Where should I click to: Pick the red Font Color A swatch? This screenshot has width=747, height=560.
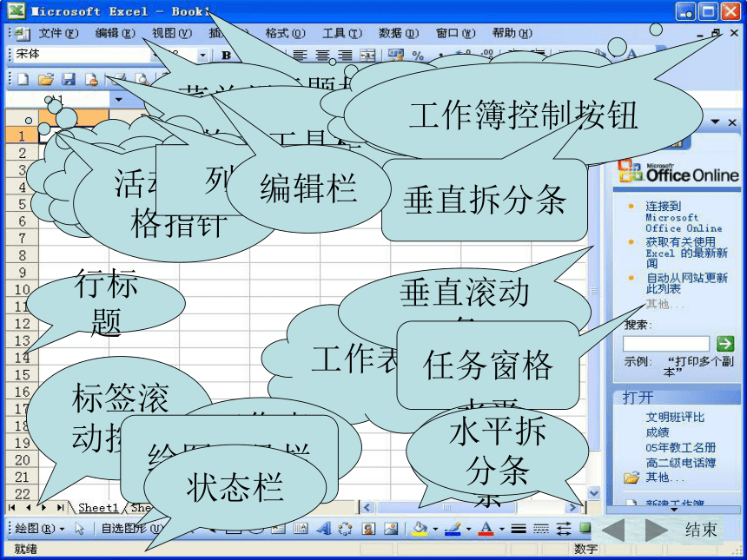pyautogui.click(x=486, y=528)
